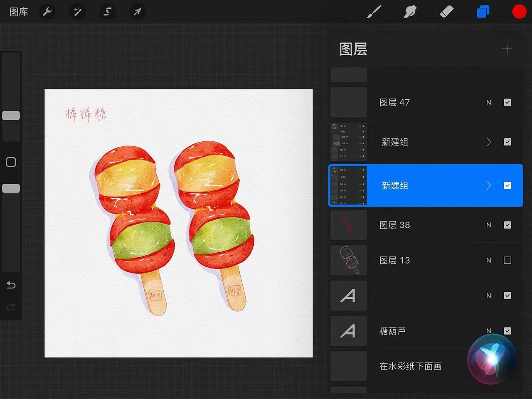
Task: Open the 图库 gallery
Action: (19, 12)
